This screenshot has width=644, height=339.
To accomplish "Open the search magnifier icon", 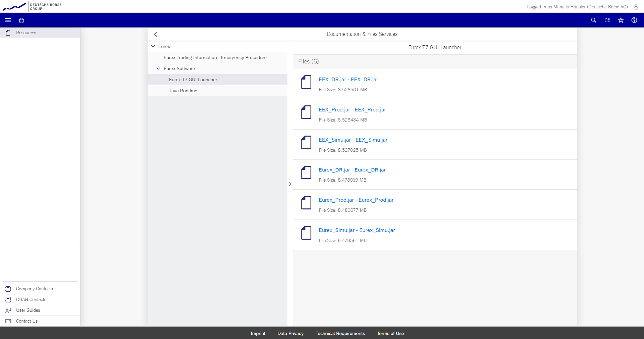I will click(x=593, y=20).
